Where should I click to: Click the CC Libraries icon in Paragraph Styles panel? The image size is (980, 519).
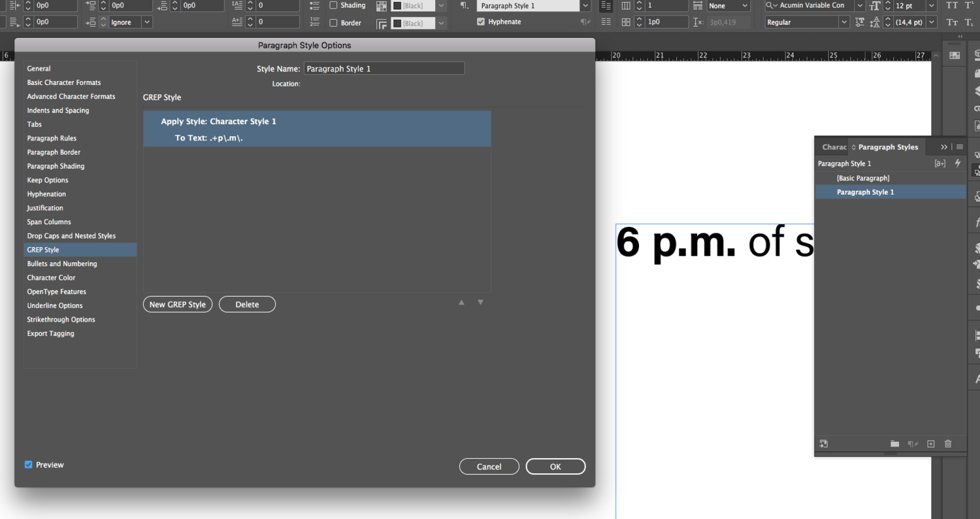[x=824, y=444]
